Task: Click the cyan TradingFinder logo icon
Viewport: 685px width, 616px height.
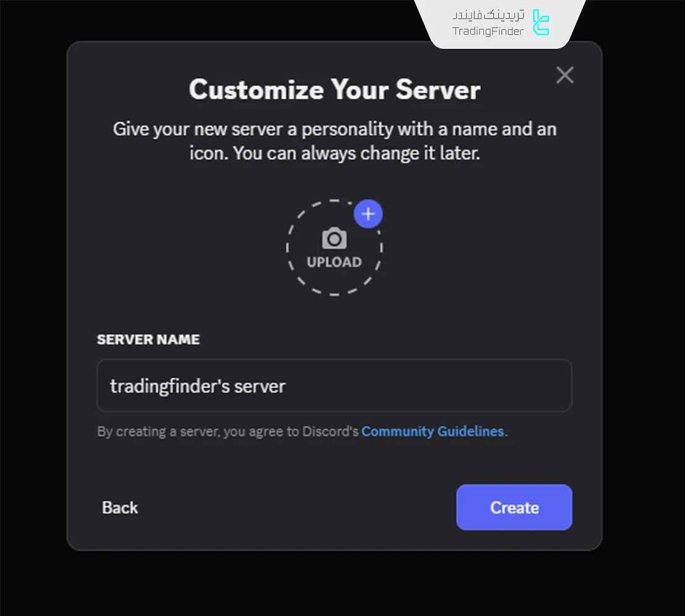Action: (x=541, y=23)
